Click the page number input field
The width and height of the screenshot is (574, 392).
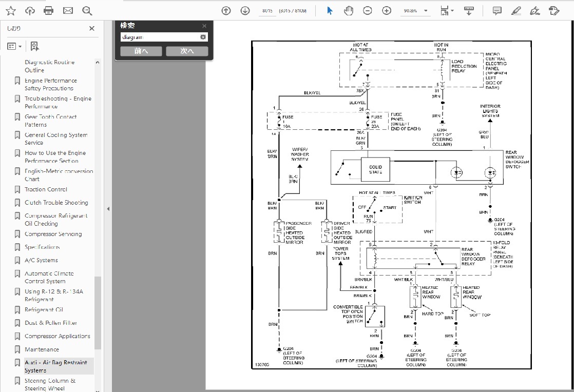click(x=267, y=11)
